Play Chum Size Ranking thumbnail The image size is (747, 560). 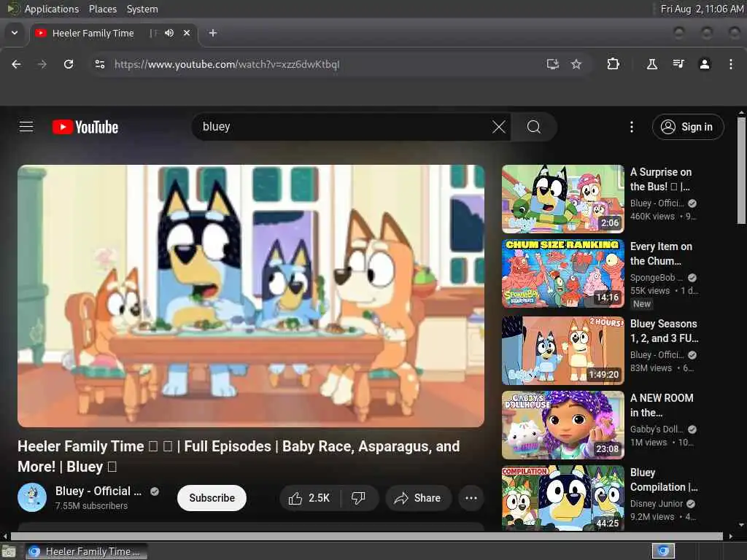coord(562,273)
